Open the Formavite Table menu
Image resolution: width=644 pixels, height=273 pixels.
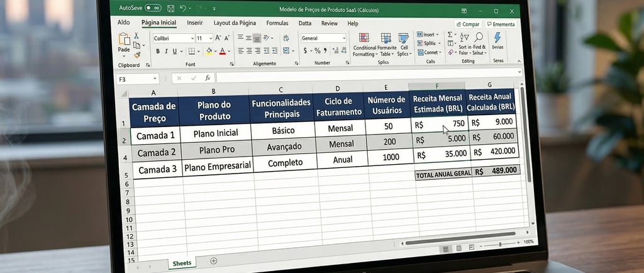pyautogui.click(x=386, y=44)
